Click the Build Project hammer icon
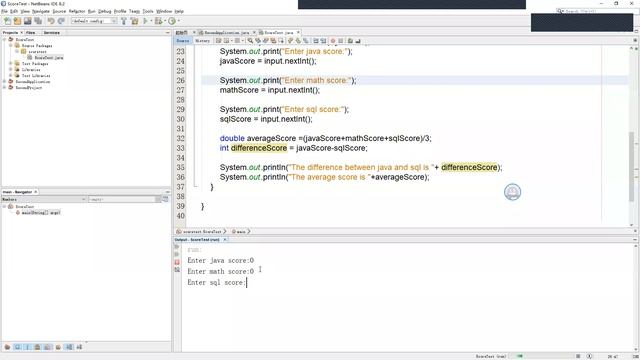The image size is (640, 360). (124, 21)
